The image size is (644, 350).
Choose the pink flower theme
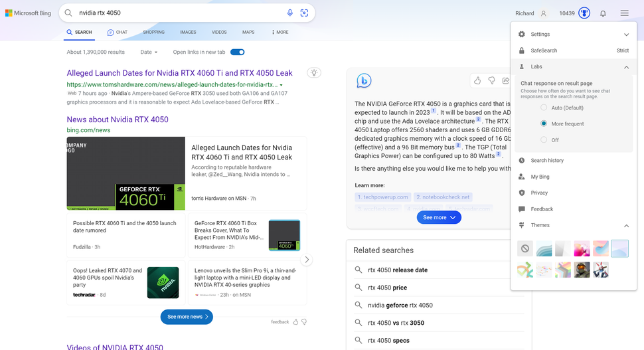tap(582, 248)
